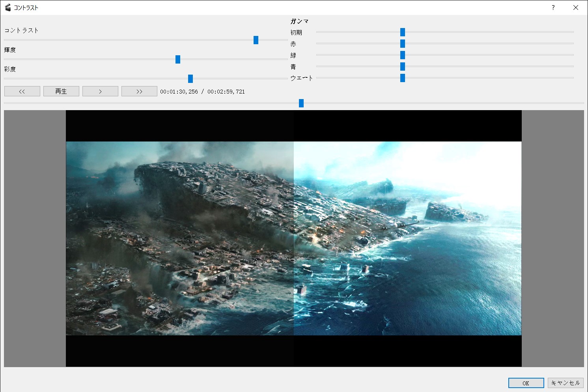588x392 pixels.
Task: Click the gamma 緑 green slider handle
Action: click(403, 55)
